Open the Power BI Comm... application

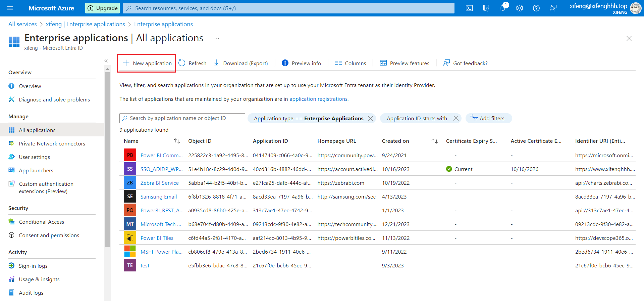[x=162, y=156]
